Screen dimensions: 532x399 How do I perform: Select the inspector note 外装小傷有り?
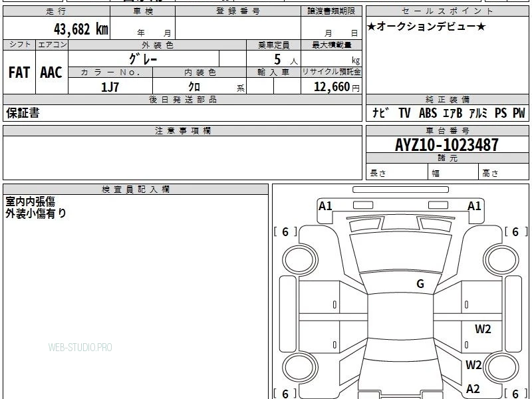click(x=36, y=213)
